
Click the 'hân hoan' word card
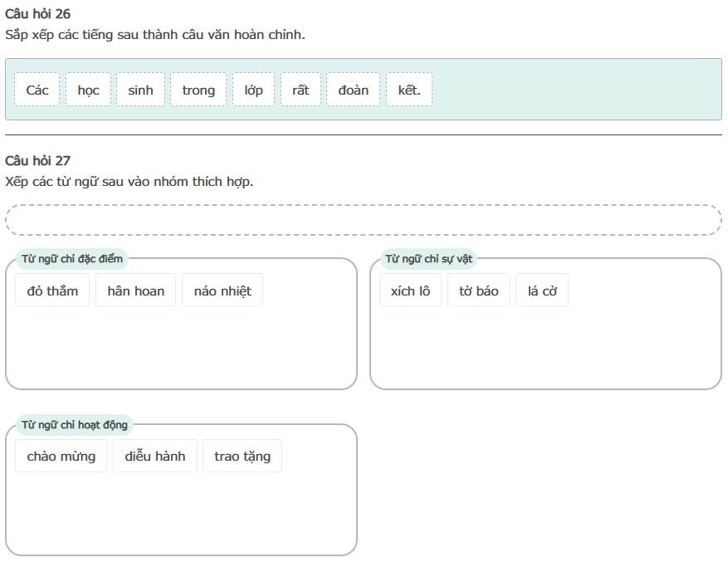click(x=136, y=291)
